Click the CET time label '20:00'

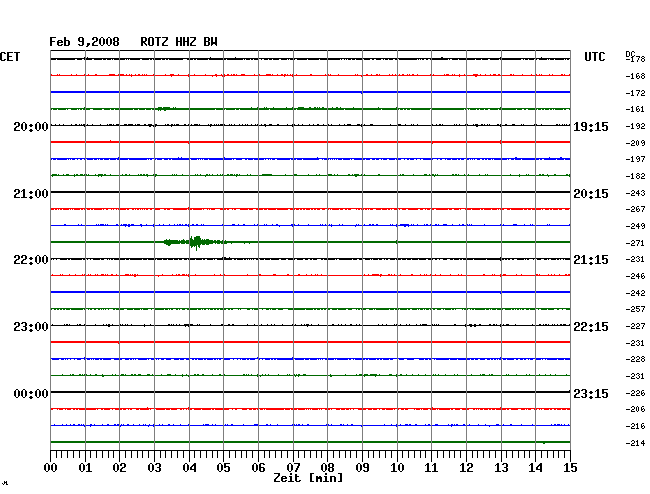tap(31, 126)
